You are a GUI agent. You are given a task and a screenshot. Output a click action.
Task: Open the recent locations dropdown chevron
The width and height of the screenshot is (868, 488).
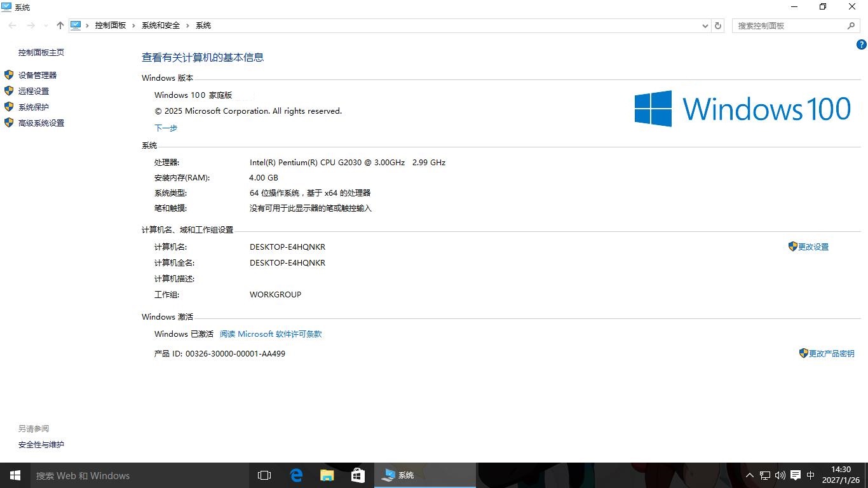click(46, 25)
